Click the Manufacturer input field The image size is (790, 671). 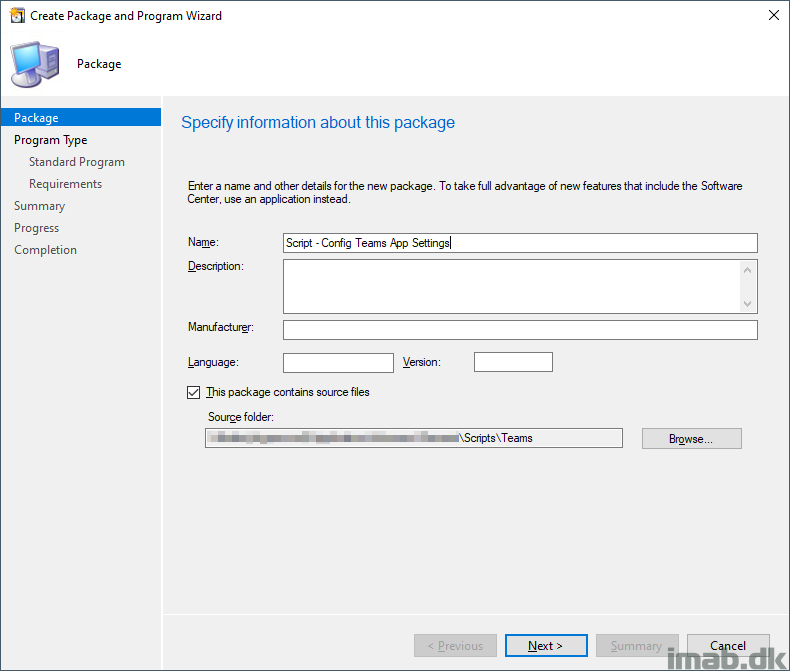tap(519, 330)
